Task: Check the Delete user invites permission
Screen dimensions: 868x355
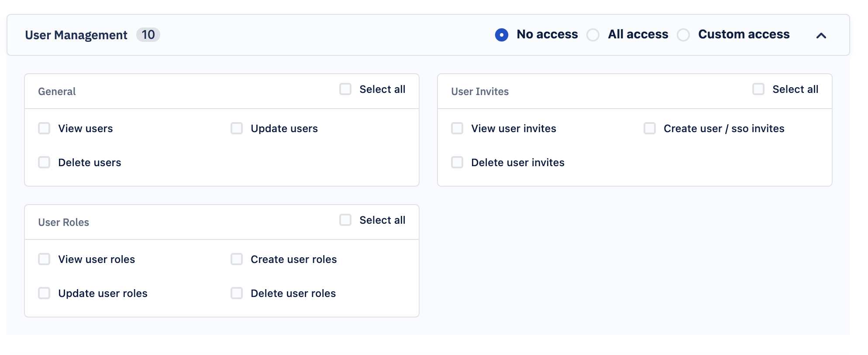Action: pyautogui.click(x=457, y=162)
